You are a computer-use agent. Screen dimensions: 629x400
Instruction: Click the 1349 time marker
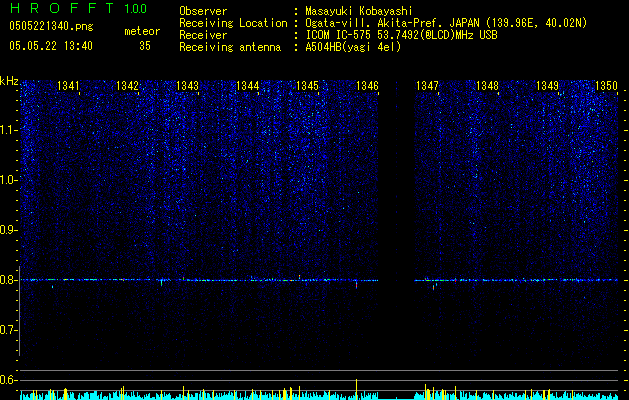coord(547,86)
